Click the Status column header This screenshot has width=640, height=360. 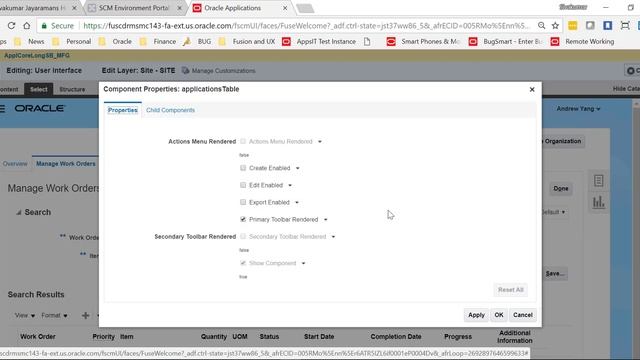click(x=269, y=337)
